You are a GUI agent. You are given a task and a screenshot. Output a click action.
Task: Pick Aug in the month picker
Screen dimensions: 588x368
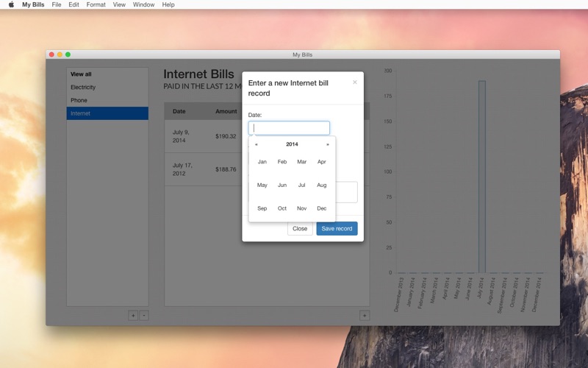point(322,185)
